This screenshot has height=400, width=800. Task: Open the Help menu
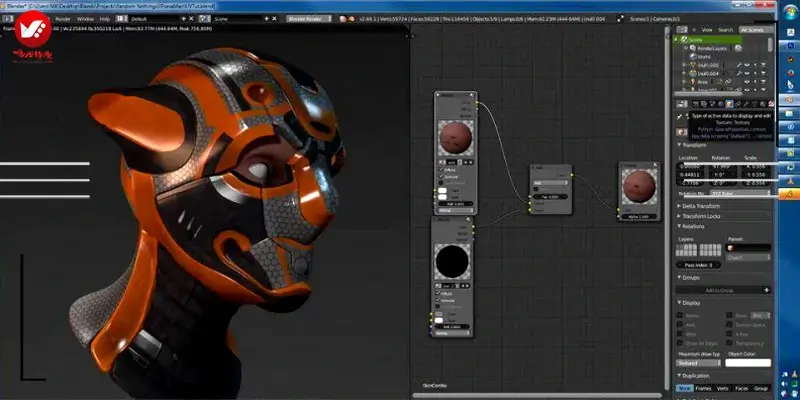click(105, 18)
